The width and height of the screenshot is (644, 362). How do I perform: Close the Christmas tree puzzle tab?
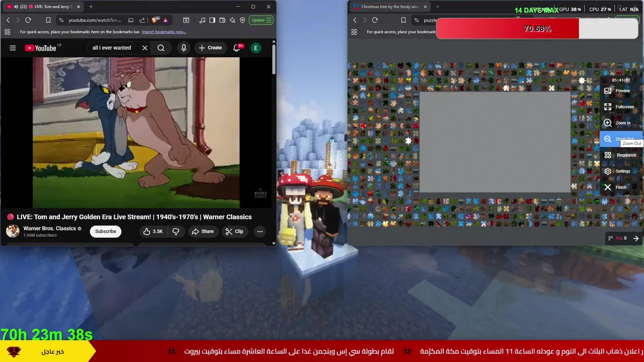click(x=425, y=7)
